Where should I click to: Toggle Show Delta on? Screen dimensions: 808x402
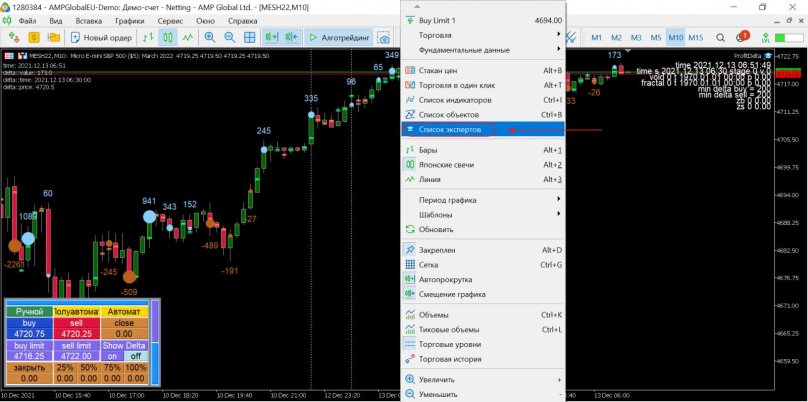pos(111,355)
